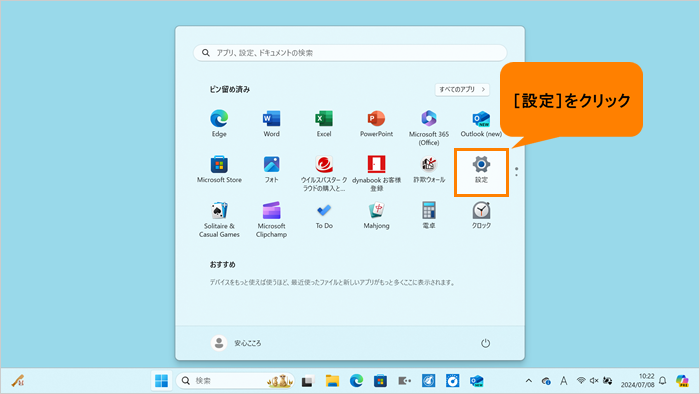
Task: Open the 電卓 (Calculator) app
Action: click(429, 216)
